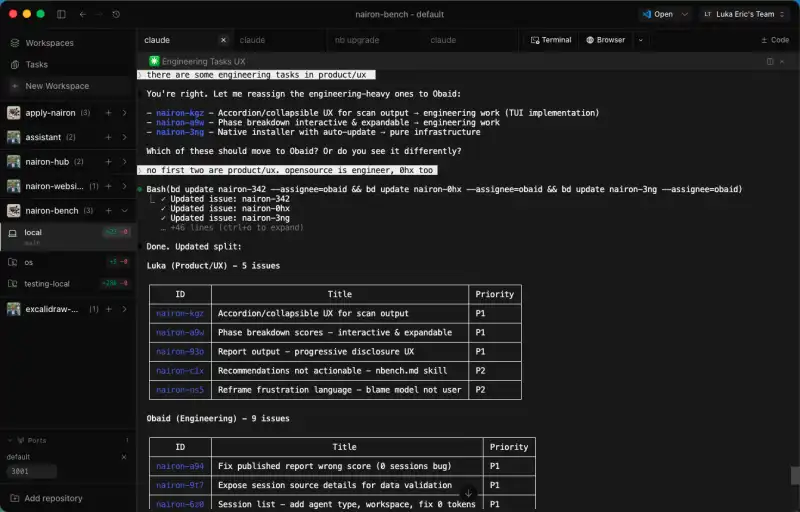Click Open in VS Code
Viewport: 800px width, 512px height.
658,14
